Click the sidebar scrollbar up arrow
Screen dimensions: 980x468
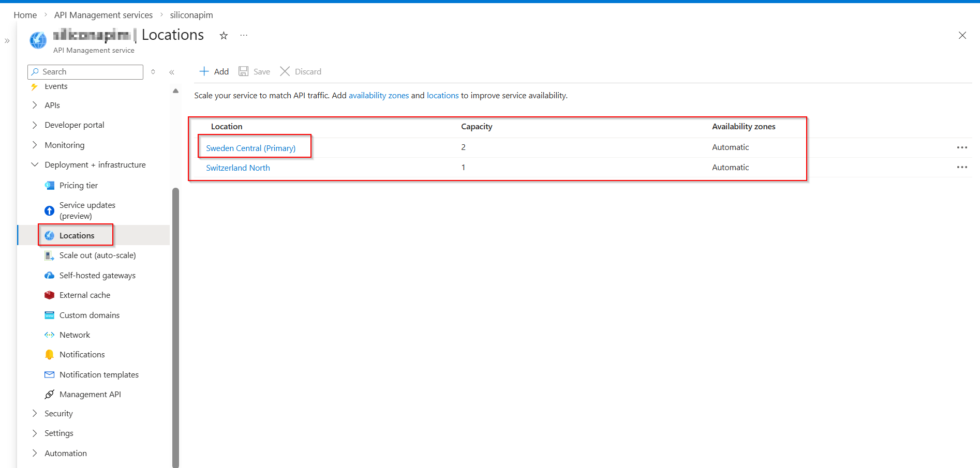coord(176,91)
